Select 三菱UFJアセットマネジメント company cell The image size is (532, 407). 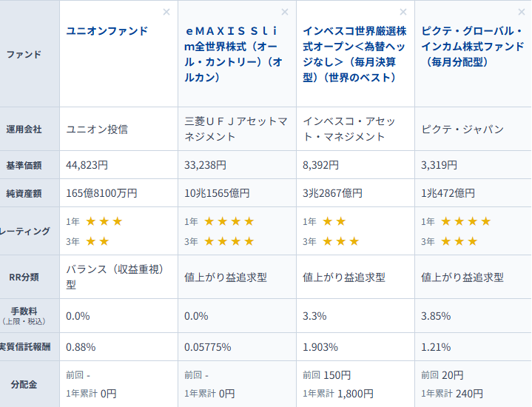coord(235,128)
